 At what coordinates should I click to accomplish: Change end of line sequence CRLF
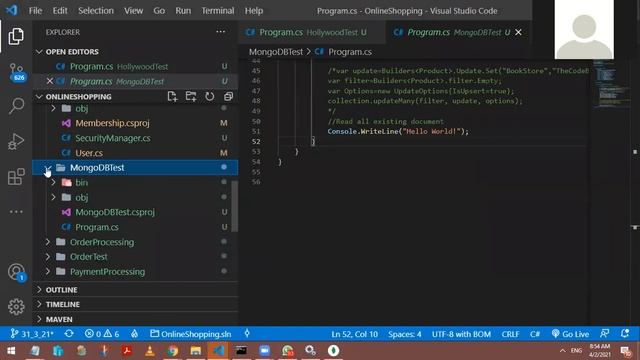(x=510, y=334)
